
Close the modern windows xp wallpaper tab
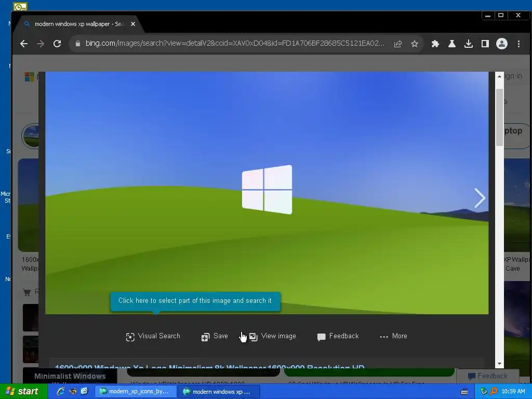pos(133,24)
